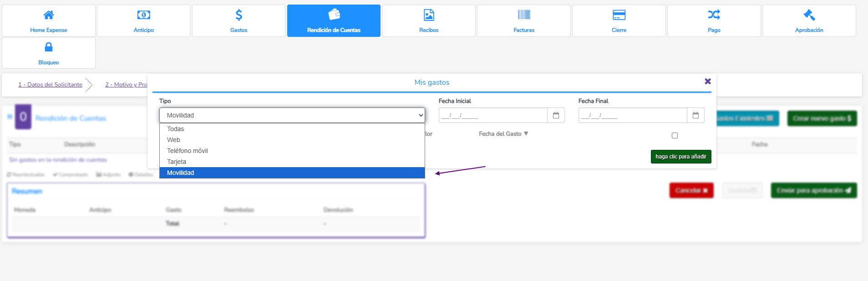The width and height of the screenshot is (868, 281).
Task: Go to Recibos image file icon
Action: click(x=429, y=15)
